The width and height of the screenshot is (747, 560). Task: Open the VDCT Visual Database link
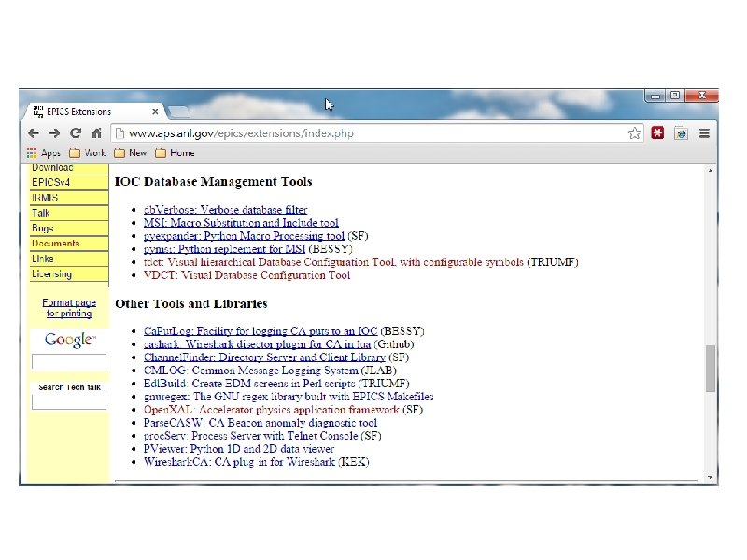[247, 275]
